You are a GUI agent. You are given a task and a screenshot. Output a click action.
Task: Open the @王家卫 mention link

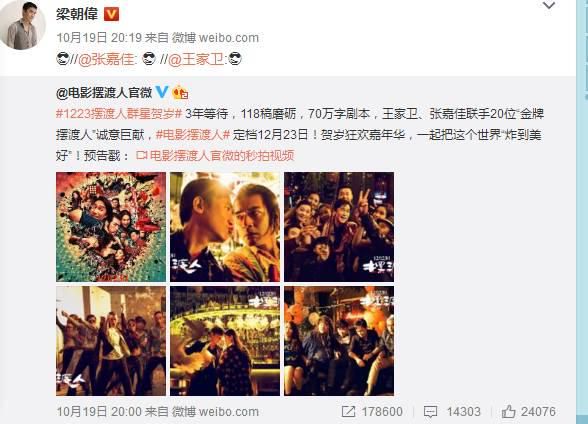point(196,59)
